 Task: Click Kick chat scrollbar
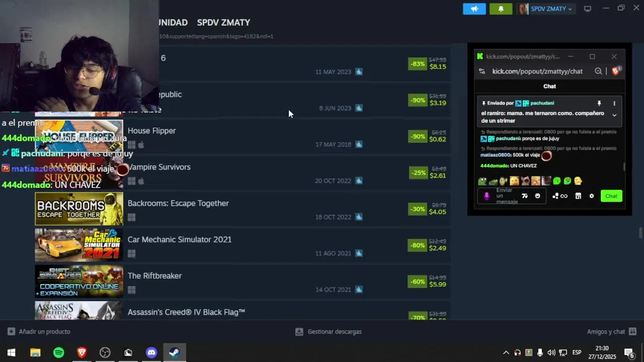coord(624,166)
